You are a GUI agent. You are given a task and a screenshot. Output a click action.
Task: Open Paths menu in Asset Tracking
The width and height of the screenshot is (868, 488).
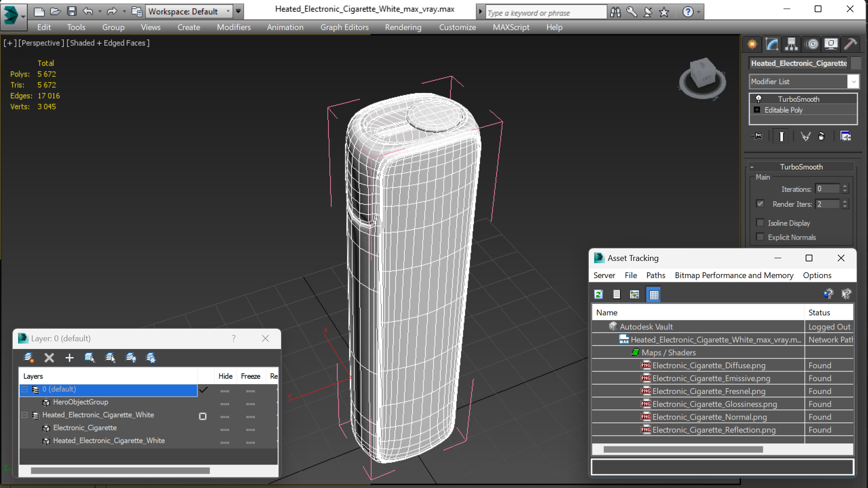[656, 275]
